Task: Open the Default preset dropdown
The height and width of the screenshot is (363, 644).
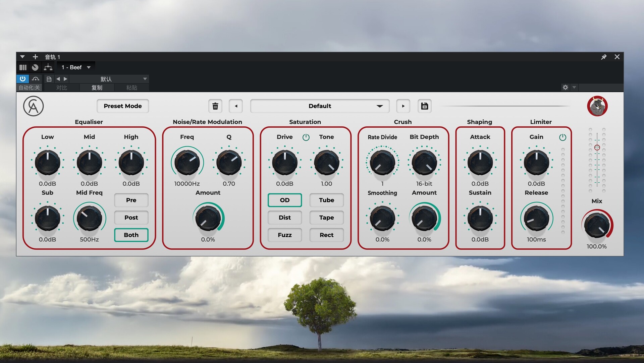Action: (320, 106)
